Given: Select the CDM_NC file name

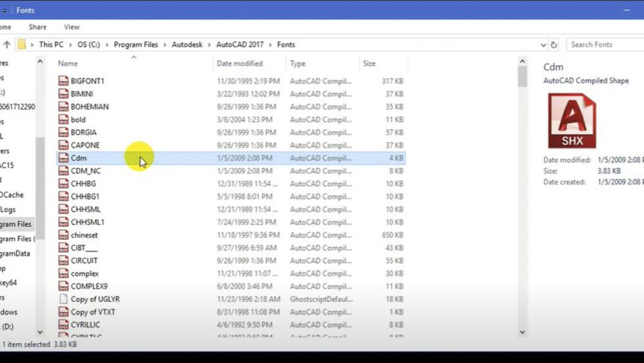Looking at the screenshot, I should click(86, 171).
